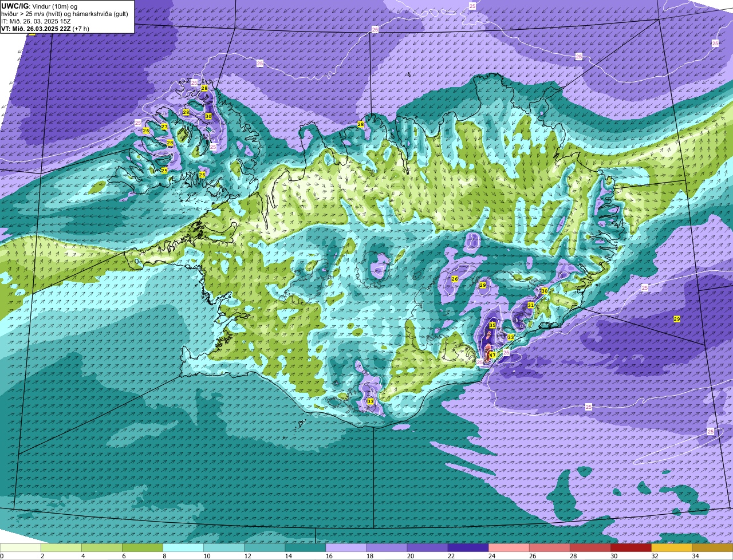The width and height of the screenshot is (733, 560).
Task: Click the yellow gust label 27 in Westfjords
Action: 164,127
